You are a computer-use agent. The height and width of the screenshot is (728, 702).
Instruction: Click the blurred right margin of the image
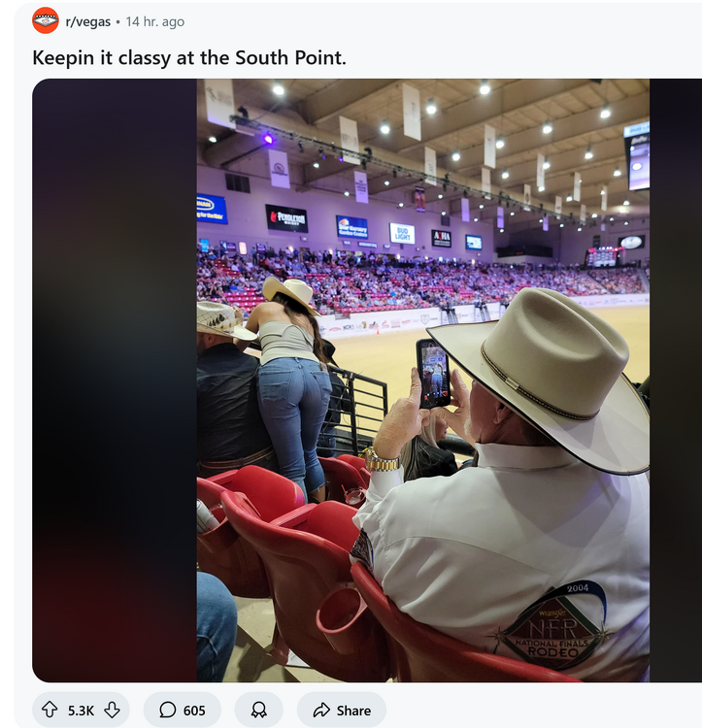[x=675, y=380]
